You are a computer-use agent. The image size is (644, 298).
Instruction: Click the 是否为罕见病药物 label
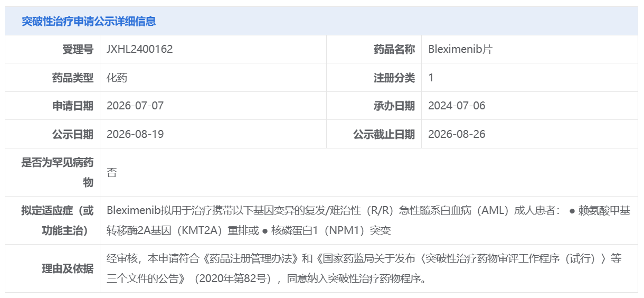point(58,172)
